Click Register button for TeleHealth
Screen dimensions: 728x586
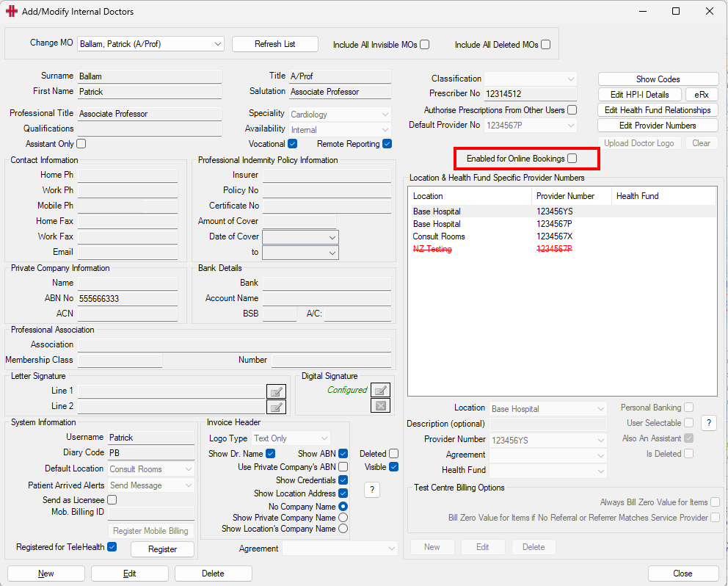pyautogui.click(x=162, y=549)
